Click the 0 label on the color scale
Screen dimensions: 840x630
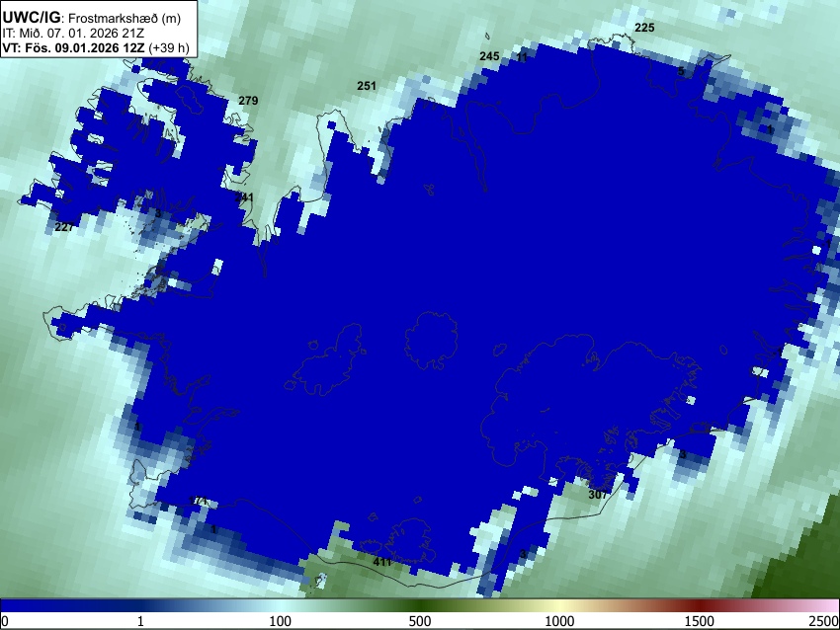[5, 621]
